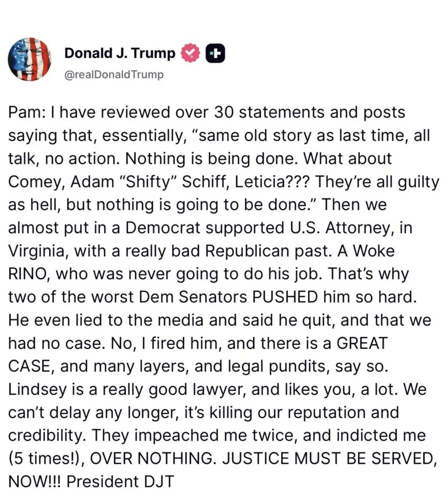448x503 pixels.
Task: Click the word "GREAT" in caps
Action: [x=362, y=343]
